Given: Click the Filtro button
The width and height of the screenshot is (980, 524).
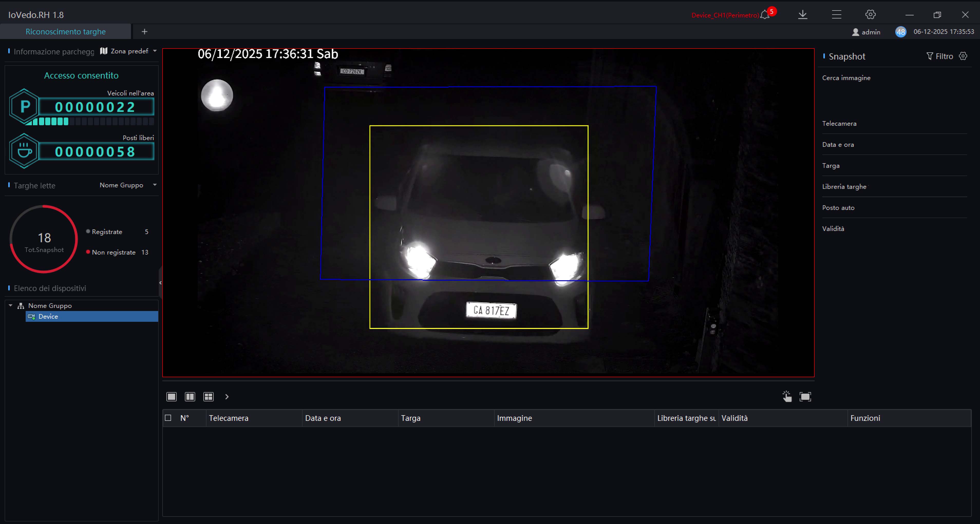Looking at the screenshot, I should [939, 56].
